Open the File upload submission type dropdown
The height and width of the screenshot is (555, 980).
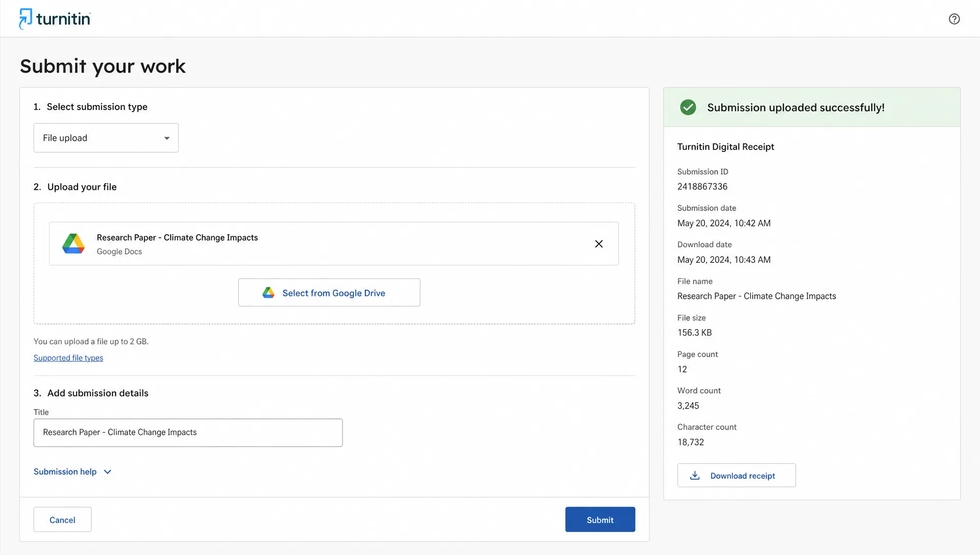tap(106, 138)
